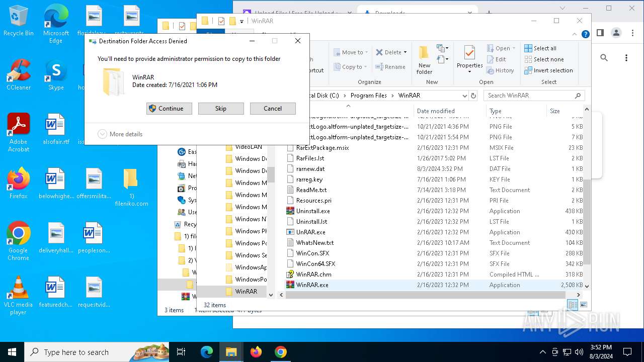Click Select all in the ribbon
644x362 pixels.
click(540, 48)
